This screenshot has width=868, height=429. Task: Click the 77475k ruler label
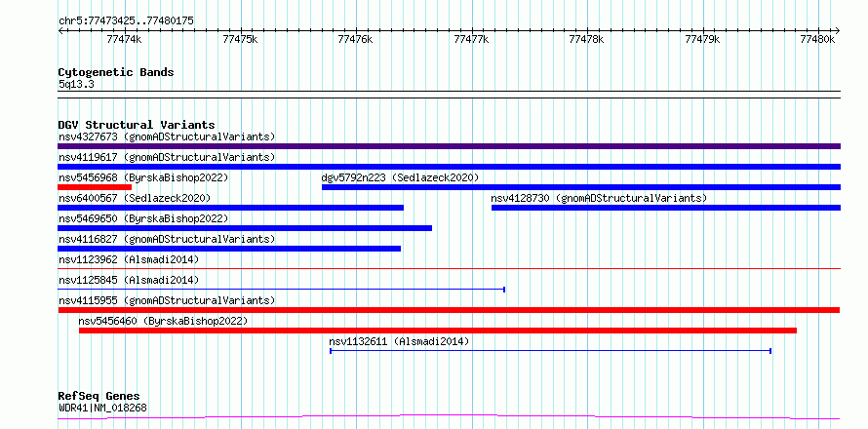pos(240,39)
